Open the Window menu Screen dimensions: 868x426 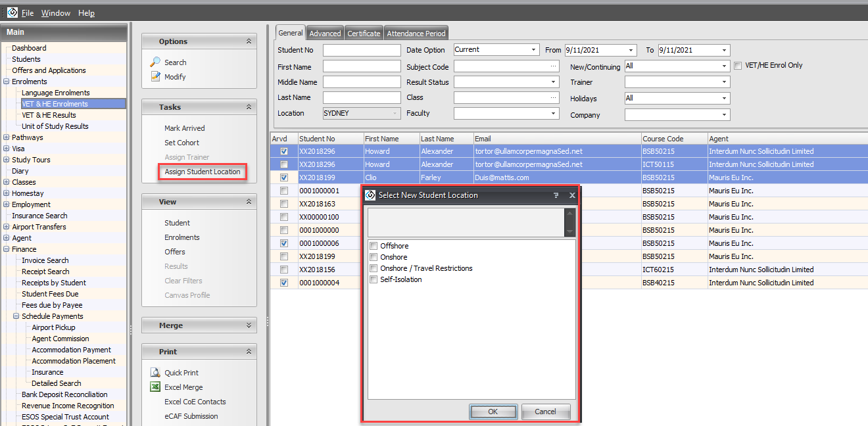coord(55,13)
